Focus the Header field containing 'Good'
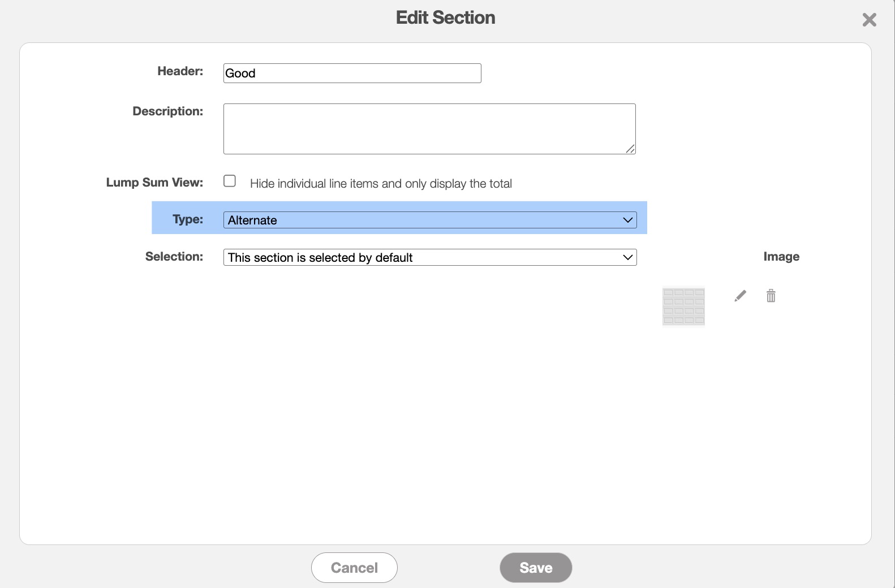Viewport: 895px width, 588px height. tap(352, 73)
